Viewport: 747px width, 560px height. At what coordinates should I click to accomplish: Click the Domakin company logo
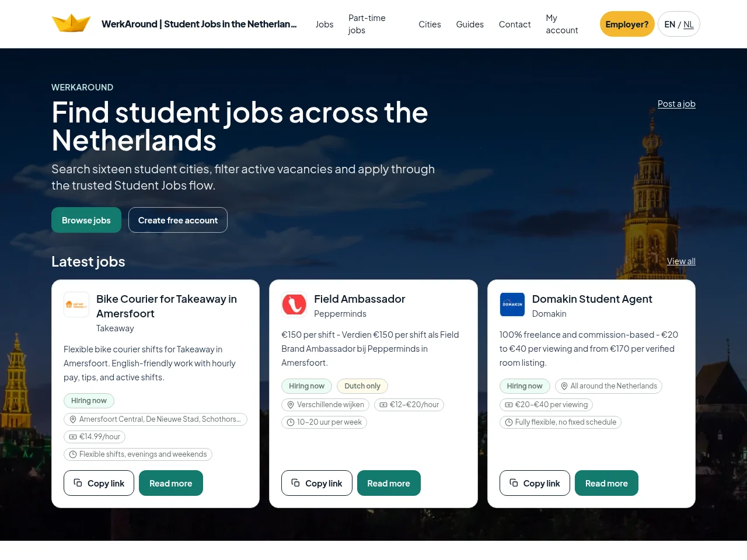pos(512,304)
